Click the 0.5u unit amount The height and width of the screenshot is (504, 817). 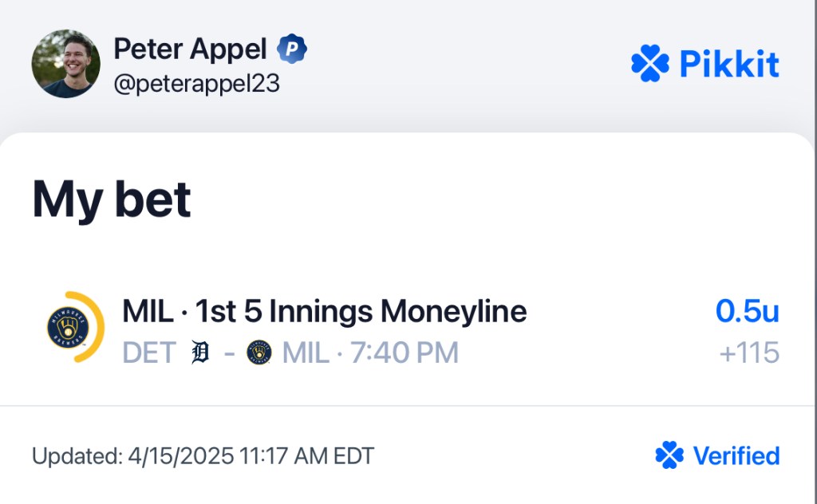(747, 311)
